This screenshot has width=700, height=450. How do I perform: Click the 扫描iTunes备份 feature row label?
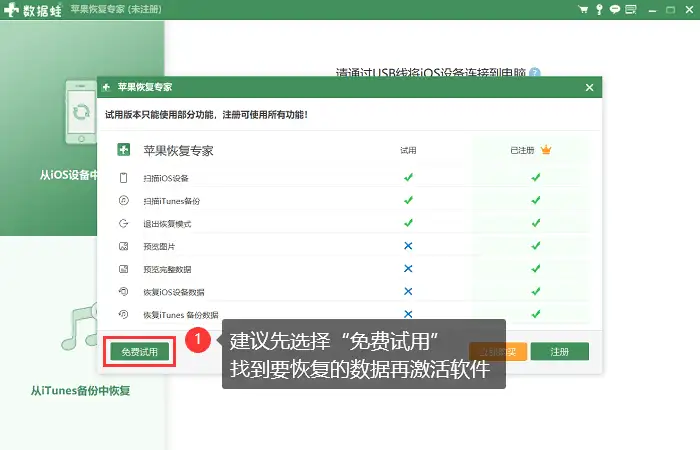click(x=171, y=201)
